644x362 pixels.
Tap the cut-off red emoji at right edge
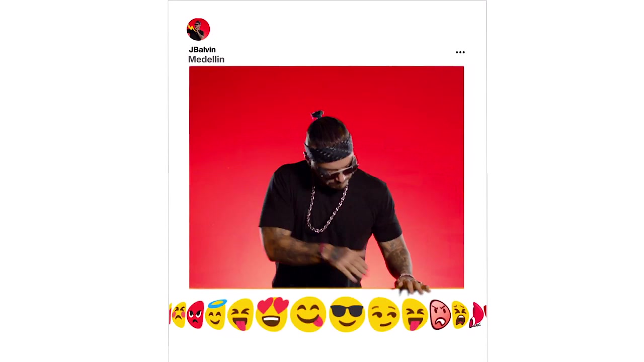479,315
